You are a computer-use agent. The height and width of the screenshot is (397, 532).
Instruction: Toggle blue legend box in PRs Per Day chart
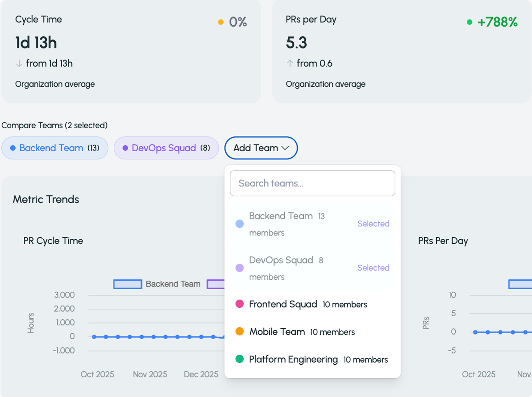(520, 284)
